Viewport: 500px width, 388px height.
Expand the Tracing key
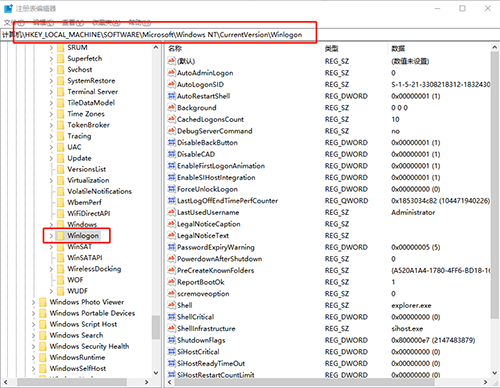[51, 136]
